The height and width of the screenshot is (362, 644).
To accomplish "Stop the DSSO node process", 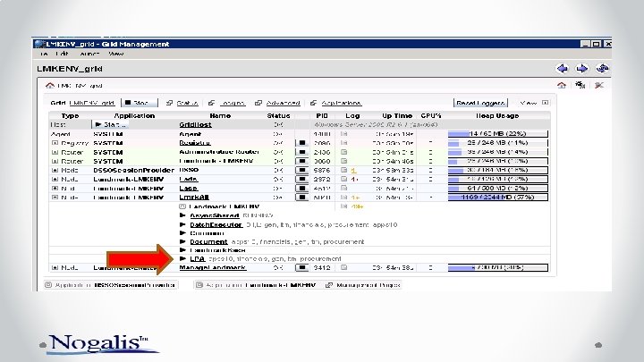I will click(302, 170).
